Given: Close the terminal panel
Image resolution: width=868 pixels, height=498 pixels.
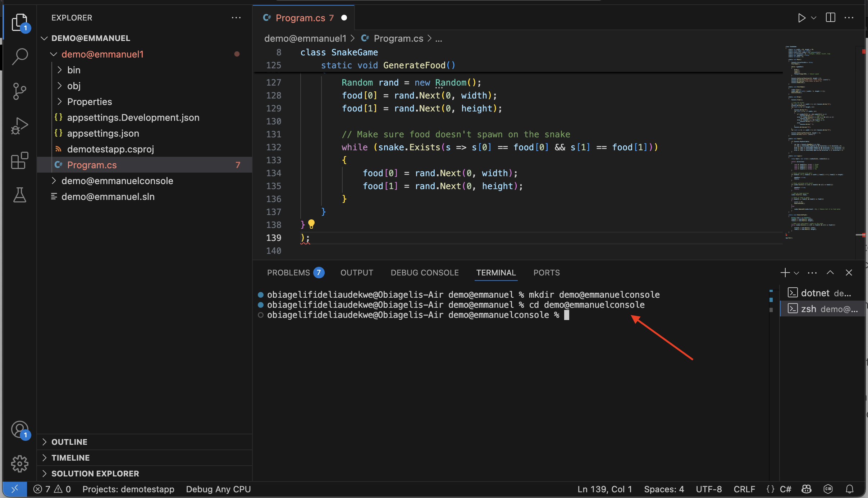Looking at the screenshot, I should click(x=849, y=273).
